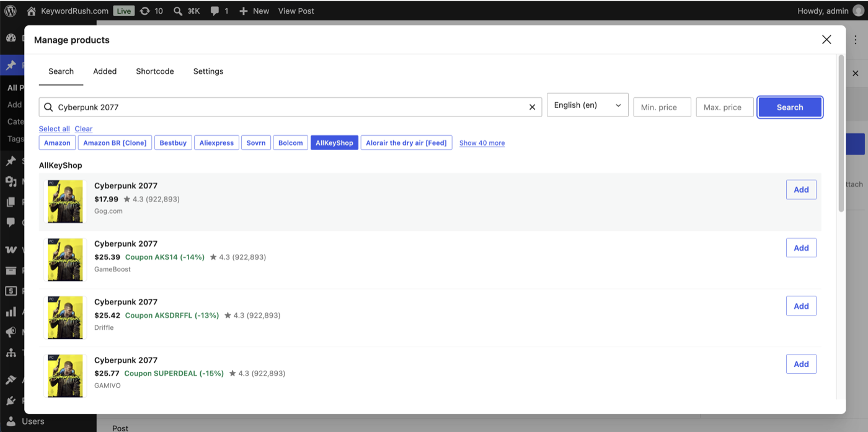The image size is (868, 432).
Task: Toggle the Amazon module filter
Action: pos(57,143)
